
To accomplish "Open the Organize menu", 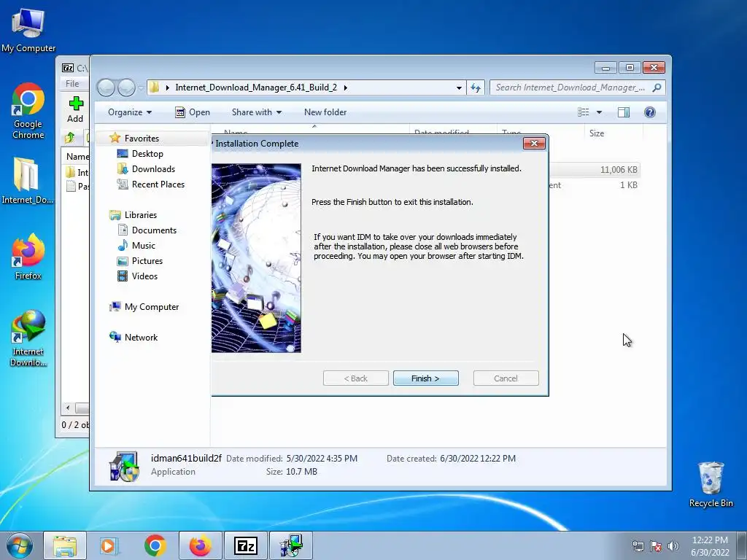I will [130, 112].
